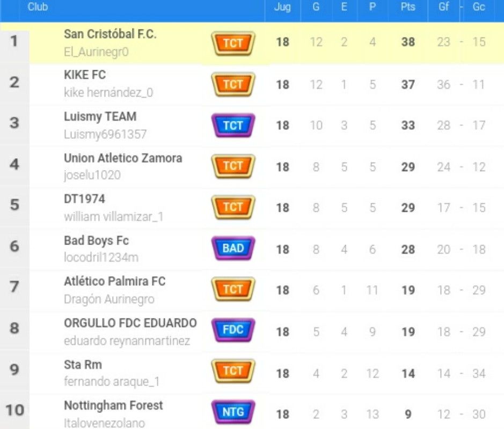Screen dimensions: 504x429
Task: Sort by the Pts column header
Action: pos(408,7)
